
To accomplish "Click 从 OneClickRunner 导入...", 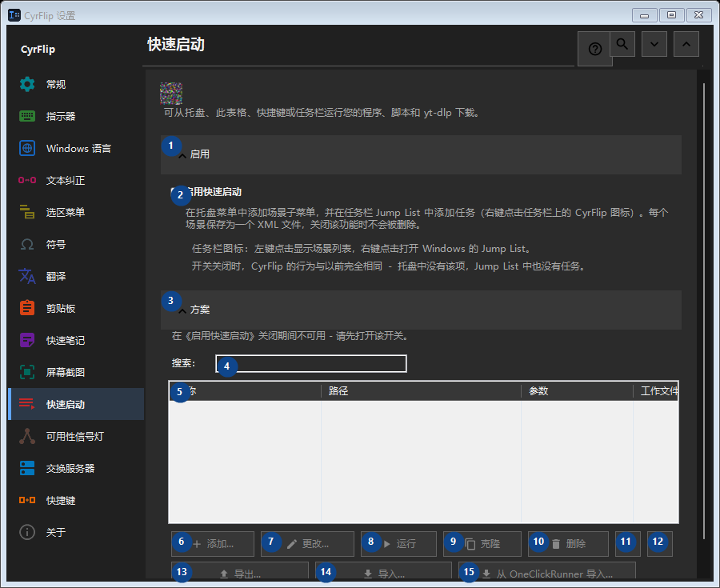I will tap(547, 571).
